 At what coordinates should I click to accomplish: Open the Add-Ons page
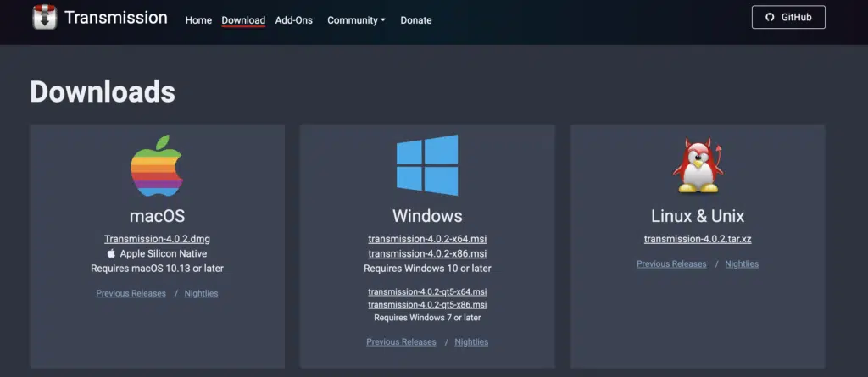(294, 20)
